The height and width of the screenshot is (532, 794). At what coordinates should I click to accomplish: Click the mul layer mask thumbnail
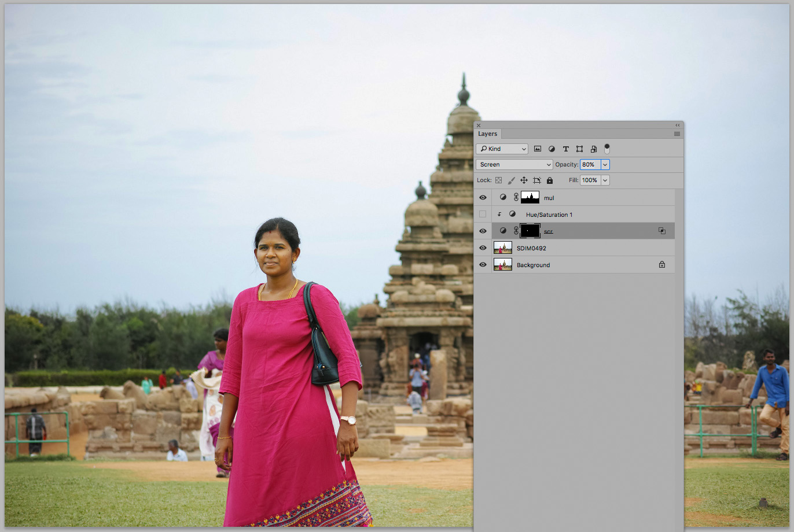(530, 197)
